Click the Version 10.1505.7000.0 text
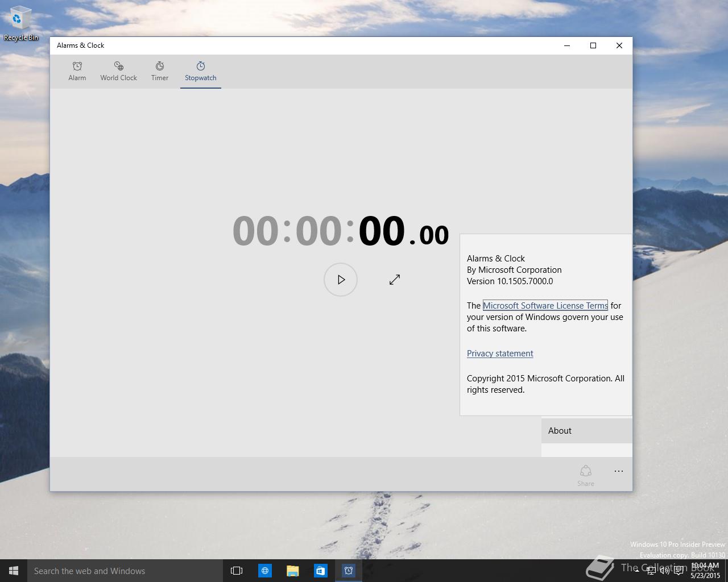The width and height of the screenshot is (728, 582). (x=510, y=281)
